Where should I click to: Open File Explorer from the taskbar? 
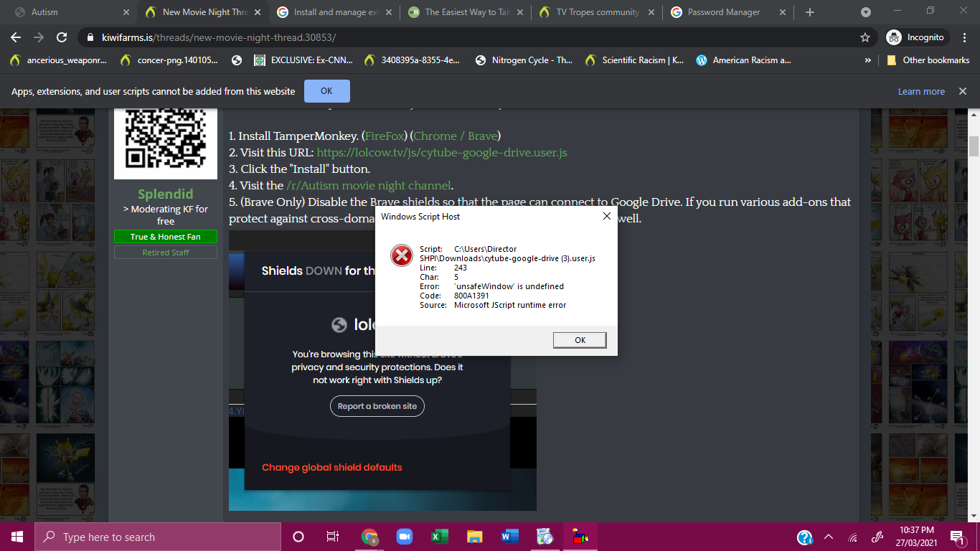475,537
